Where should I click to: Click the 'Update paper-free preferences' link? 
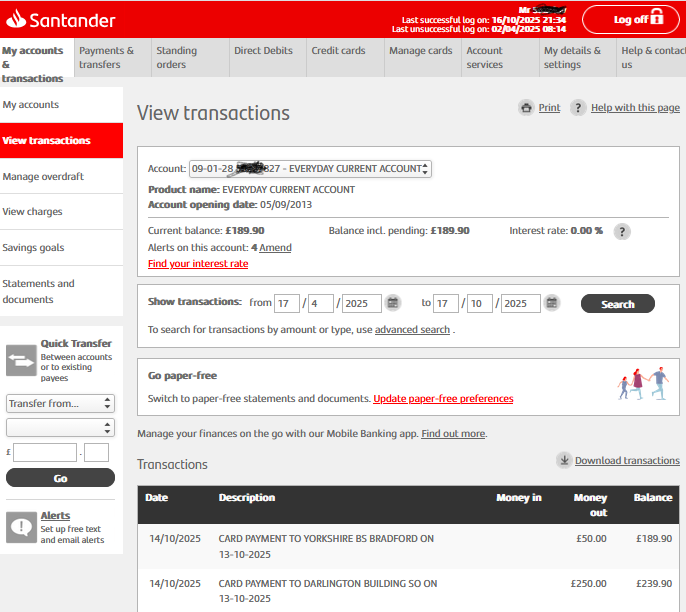pyautogui.click(x=443, y=399)
